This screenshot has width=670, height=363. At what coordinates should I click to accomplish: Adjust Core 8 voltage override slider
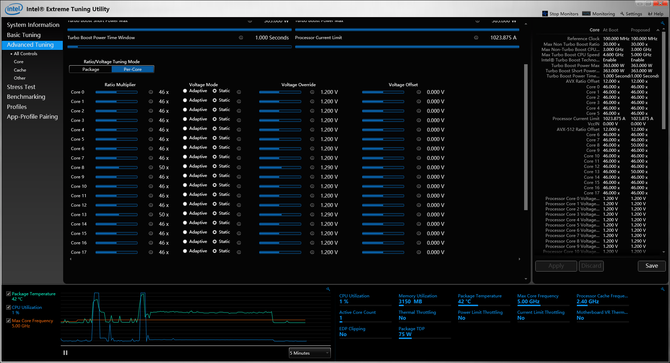point(280,167)
